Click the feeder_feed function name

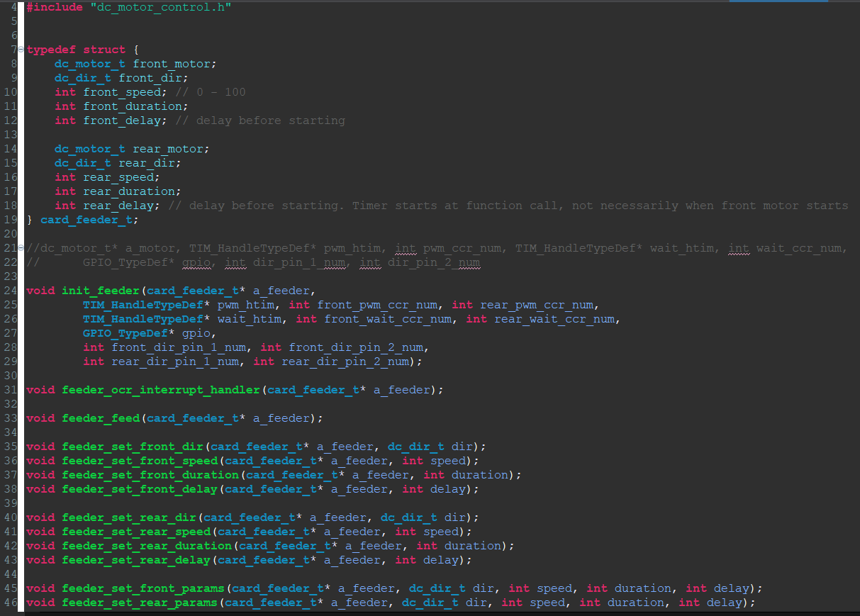coord(101,418)
